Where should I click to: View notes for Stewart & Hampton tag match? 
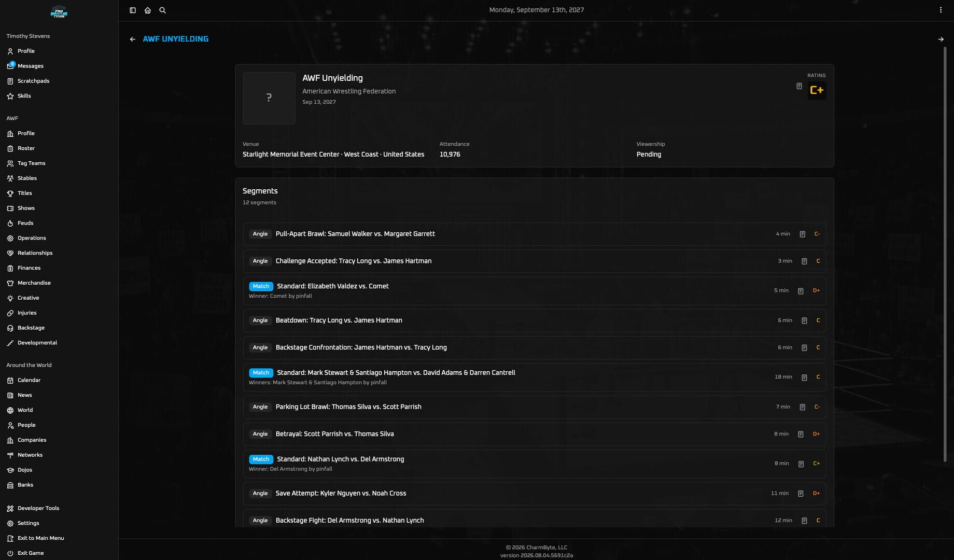click(x=804, y=377)
